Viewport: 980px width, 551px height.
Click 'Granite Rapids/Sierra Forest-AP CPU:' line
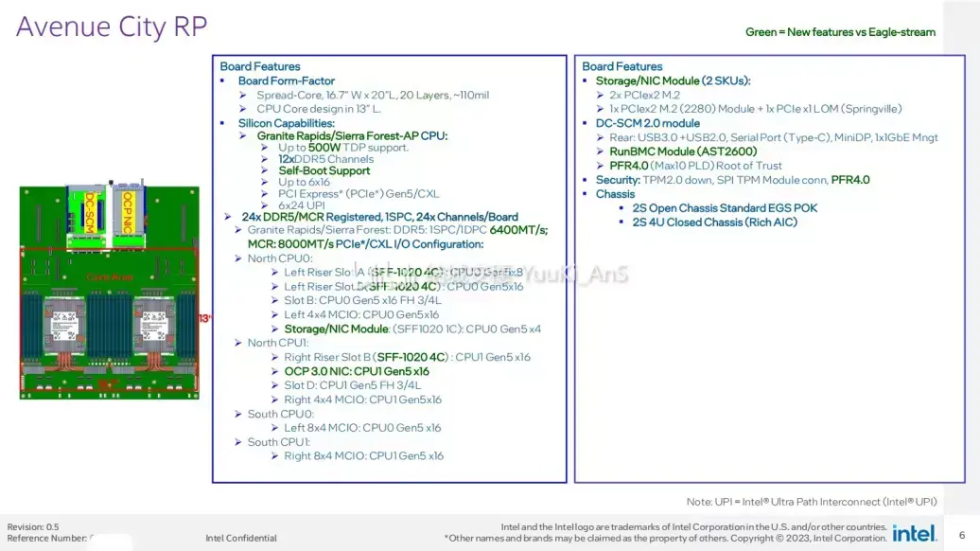[x=352, y=135]
